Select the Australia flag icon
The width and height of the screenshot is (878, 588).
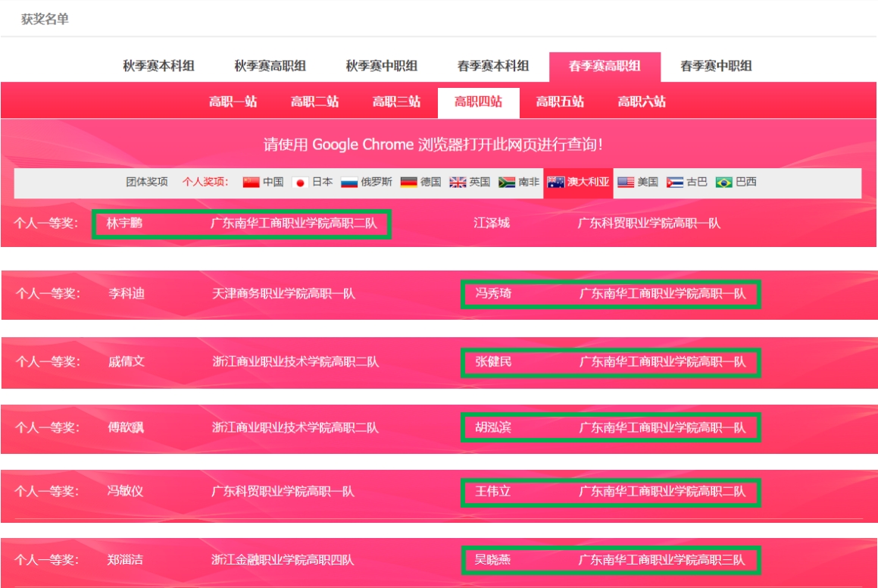coord(556,183)
